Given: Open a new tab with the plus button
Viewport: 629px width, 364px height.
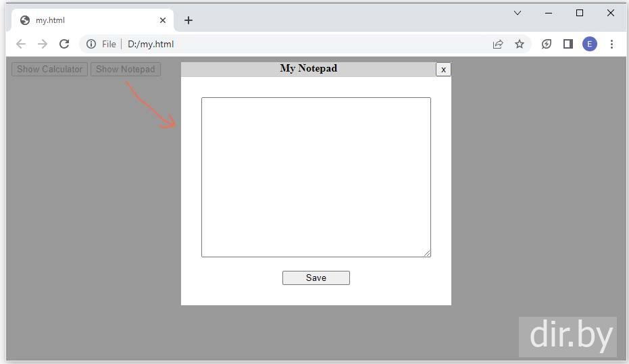Looking at the screenshot, I should (188, 20).
